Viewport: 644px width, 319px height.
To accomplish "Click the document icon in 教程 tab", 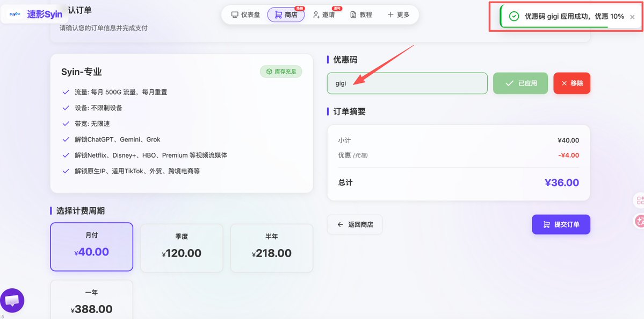I will (x=353, y=15).
